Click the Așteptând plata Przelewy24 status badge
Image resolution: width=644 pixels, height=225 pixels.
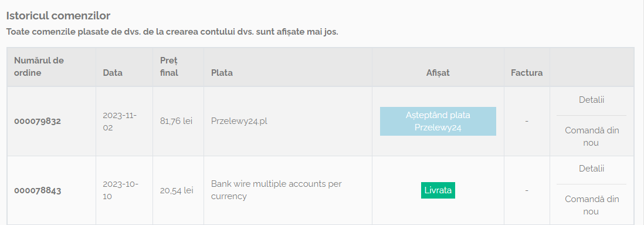(x=438, y=122)
